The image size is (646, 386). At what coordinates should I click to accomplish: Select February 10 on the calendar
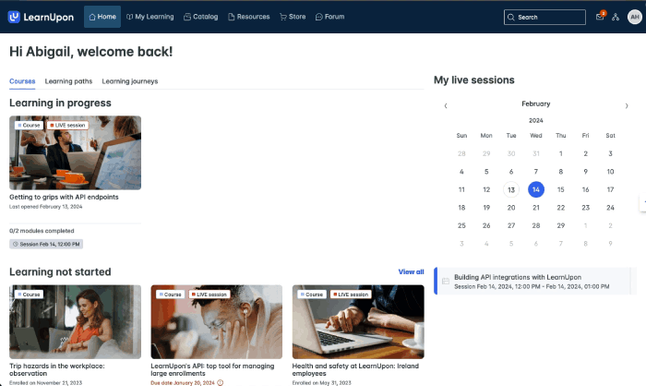[610, 172]
